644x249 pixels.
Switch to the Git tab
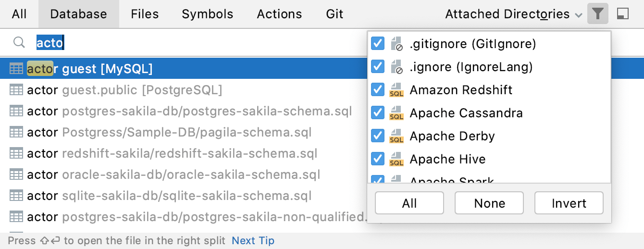point(334,14)
